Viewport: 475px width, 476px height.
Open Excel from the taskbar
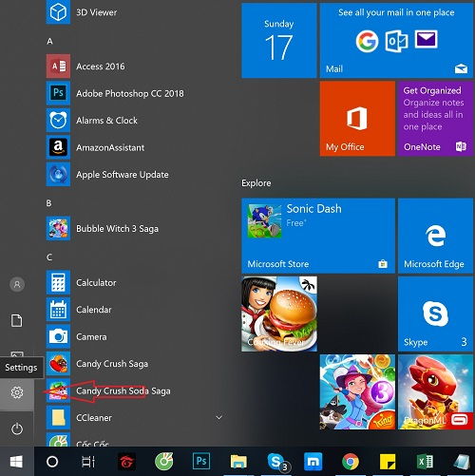tap(425, 462)
